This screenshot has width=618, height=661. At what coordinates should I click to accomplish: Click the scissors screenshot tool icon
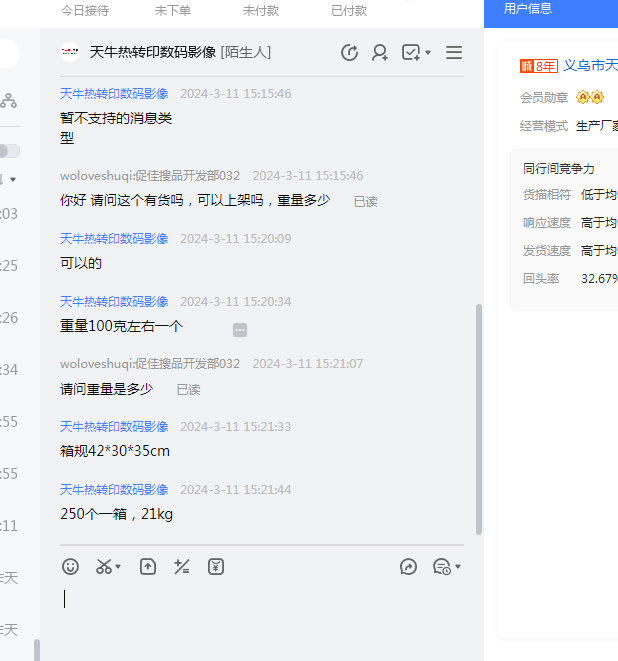coord(103,566)
